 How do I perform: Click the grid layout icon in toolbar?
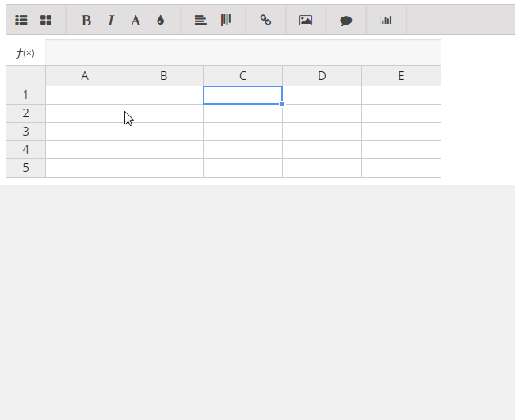46,20
